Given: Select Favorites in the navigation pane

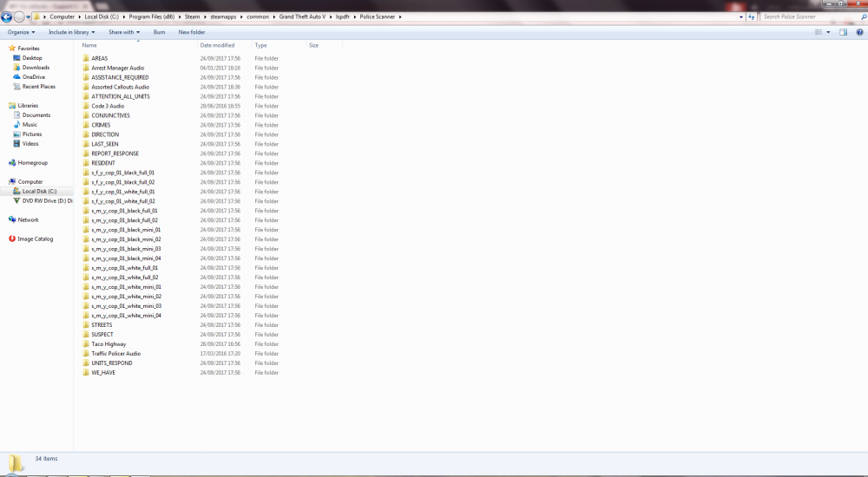Looking at the screenshot, I should pos(29,49).
